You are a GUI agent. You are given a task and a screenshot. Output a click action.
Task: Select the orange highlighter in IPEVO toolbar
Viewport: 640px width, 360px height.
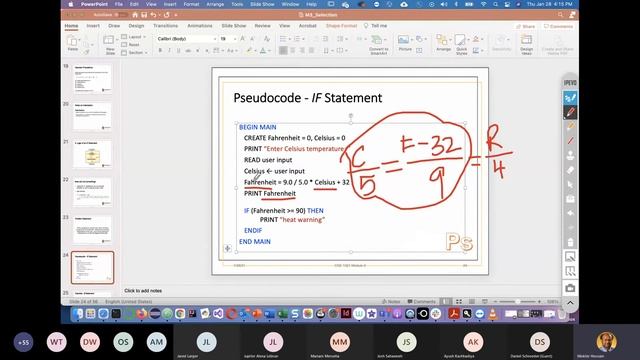click(x=570, y=127)
